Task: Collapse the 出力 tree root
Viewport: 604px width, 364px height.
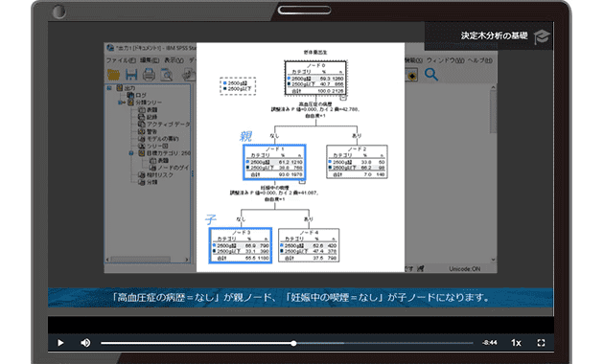Action: 109,88
